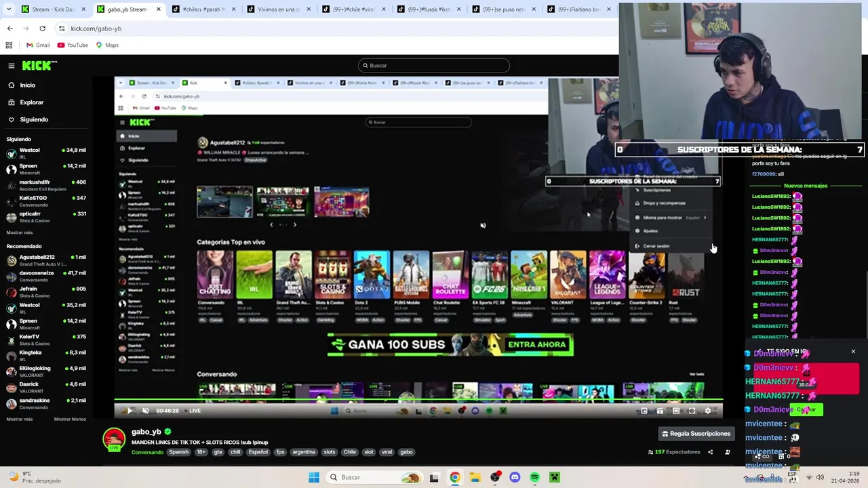
Task: Play the stream video
Action: [130, 411]
